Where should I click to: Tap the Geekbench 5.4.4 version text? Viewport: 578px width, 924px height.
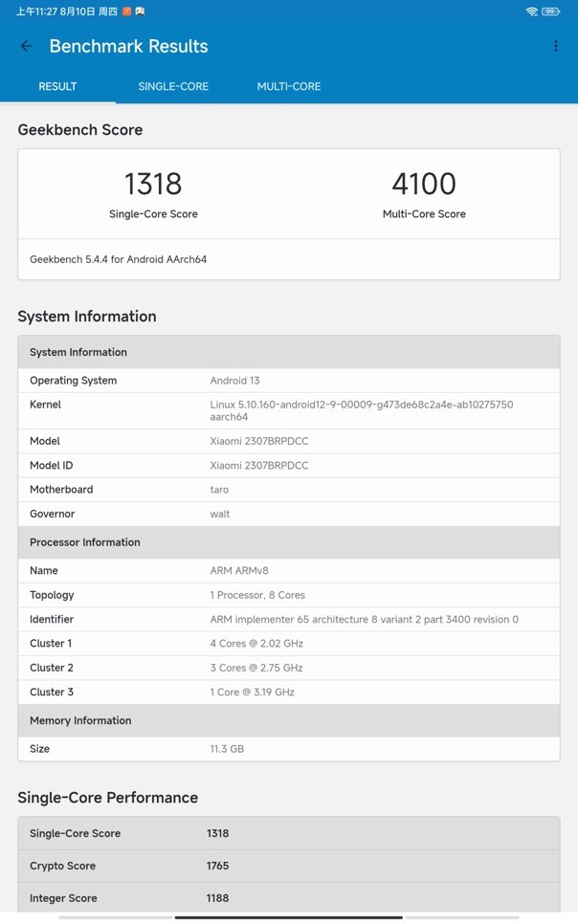(118, 259)
